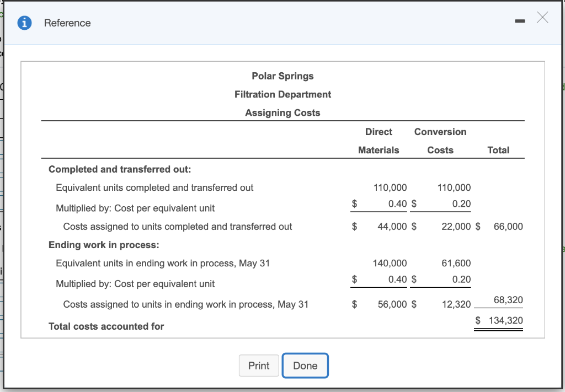Click the 'Completed and transferred out:' label
The width and height of the screenshot is (565, 392).
click(x=120, y=169)
